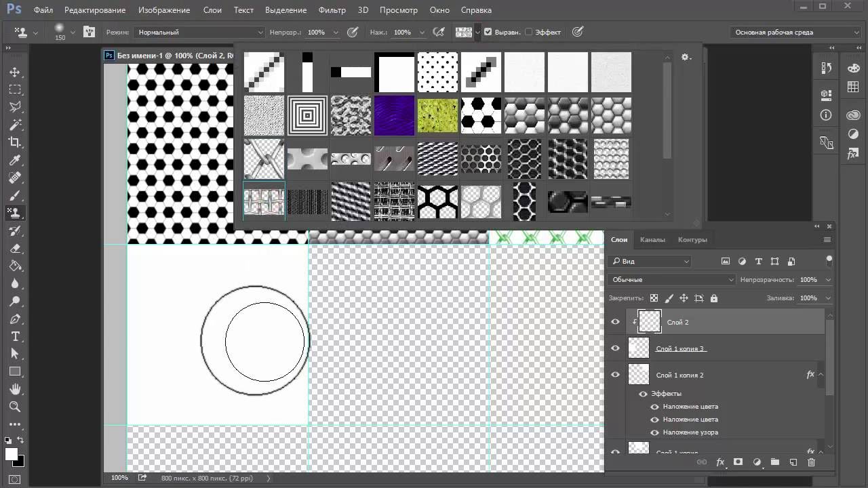The height and width of the screenshot is (488, 868).
Task: Switch to the Каналы tab
Action: (652, 239)
